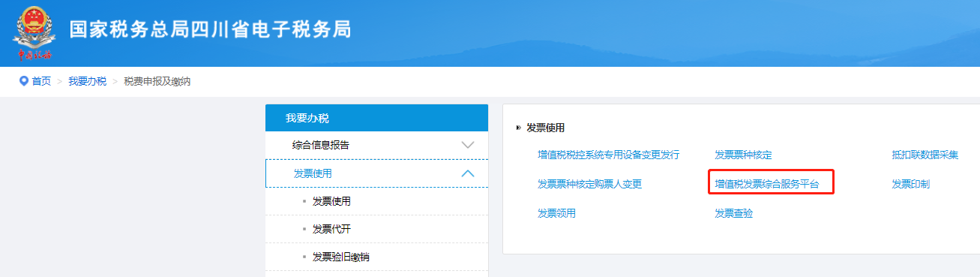Open the 首页 breadcrumb link
The height and width of the screenshot is (277, 980).
coord(41,81)
